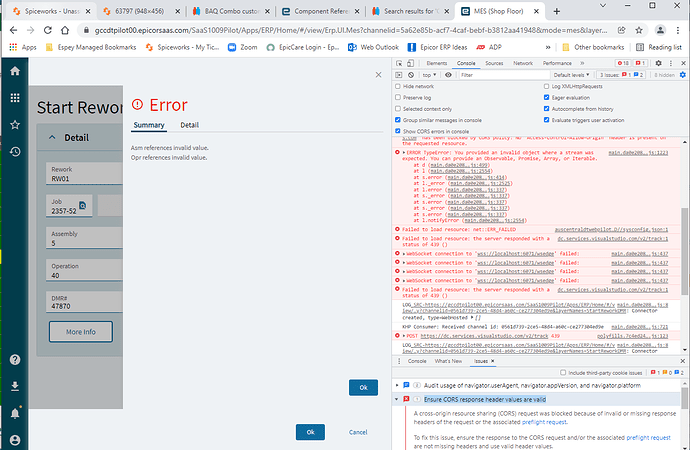Screen dimensions: 690x450
Task: Enable Hide network checkbox
Action: [398, 86]
